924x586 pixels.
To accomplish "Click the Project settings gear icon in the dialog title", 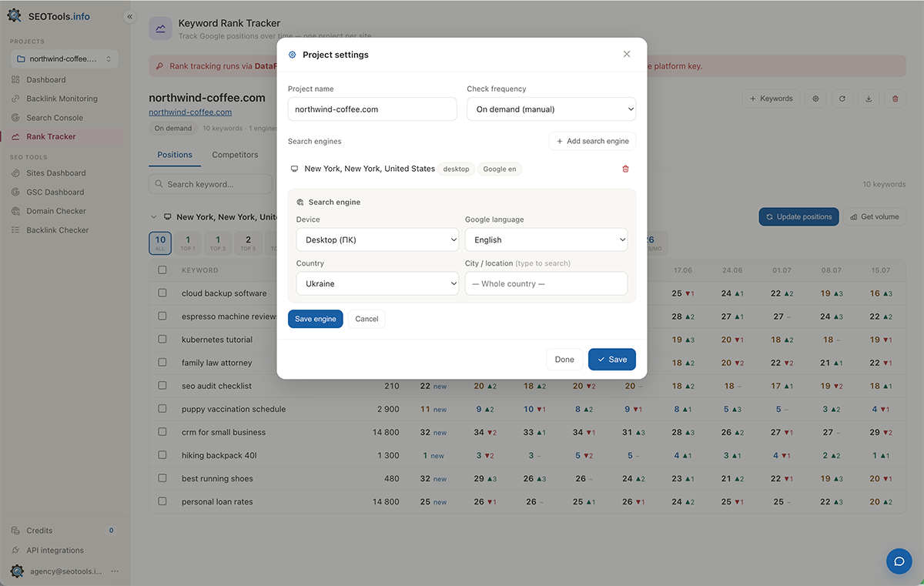I will [292, 55].
